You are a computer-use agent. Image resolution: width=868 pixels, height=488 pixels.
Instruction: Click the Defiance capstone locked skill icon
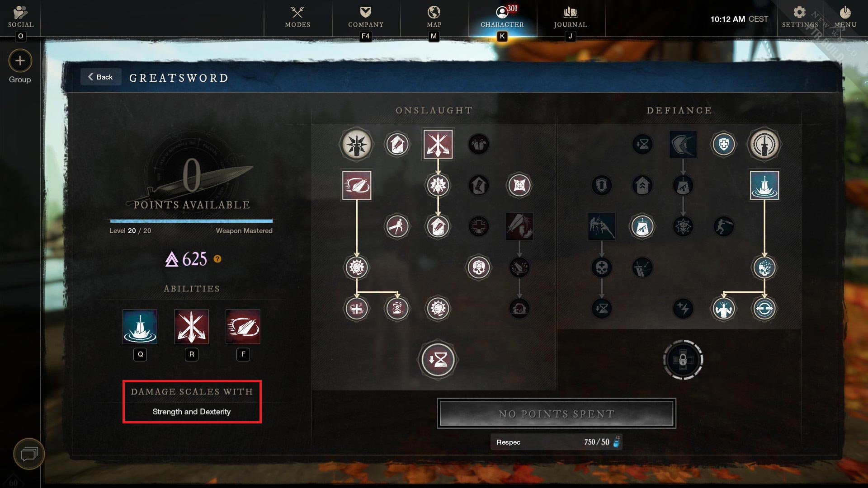click(x=683, y=359)
